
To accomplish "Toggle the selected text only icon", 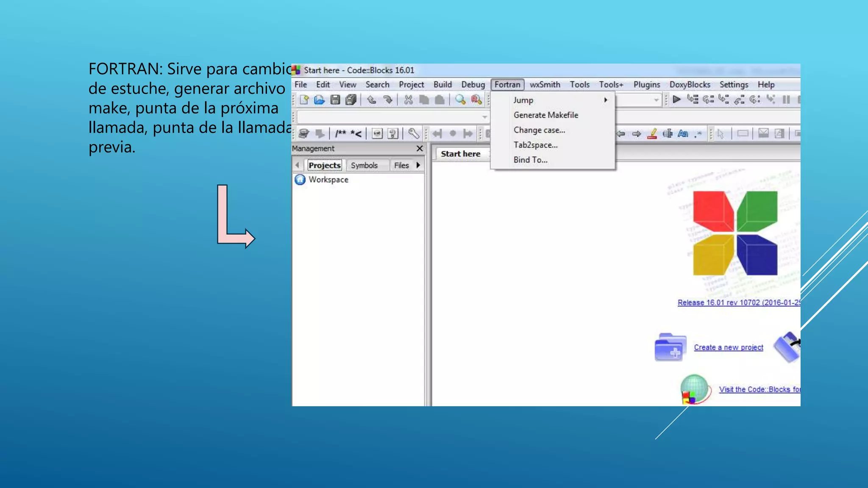I will [x=668, y=134].
